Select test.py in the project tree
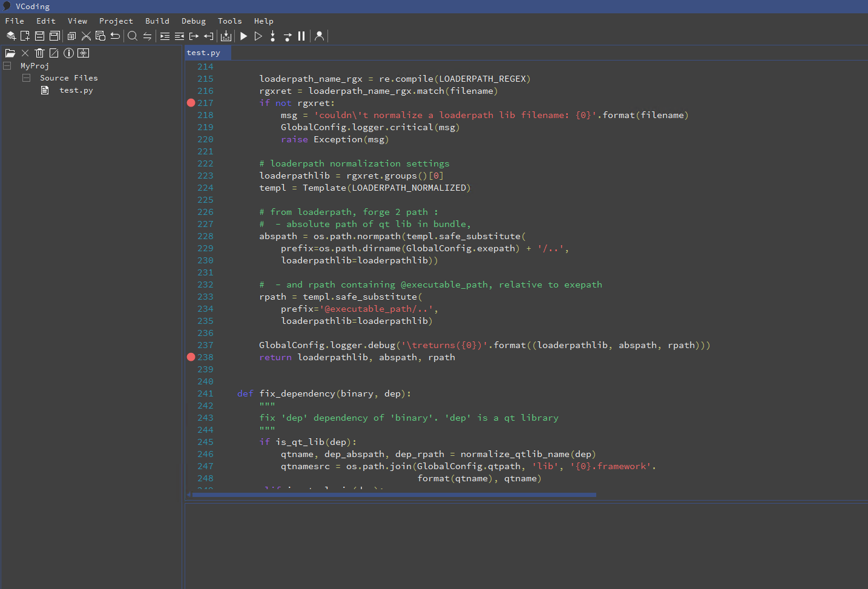 pos(76,90)
